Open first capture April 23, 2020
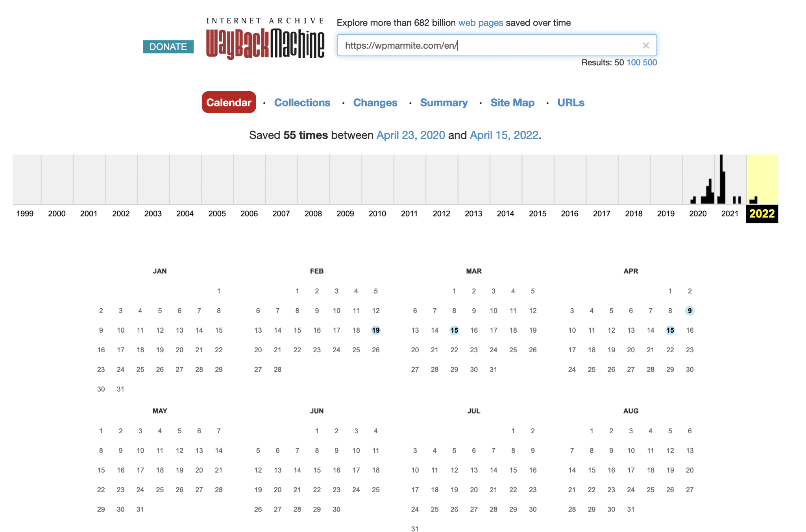This screenshot has height=532, width=806. [x=410, y=135]
